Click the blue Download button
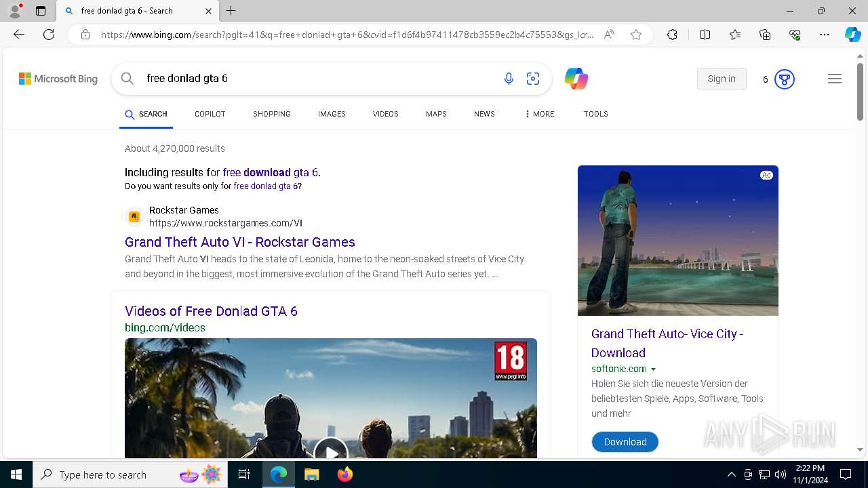868x488 pixels. click(625, 442)
